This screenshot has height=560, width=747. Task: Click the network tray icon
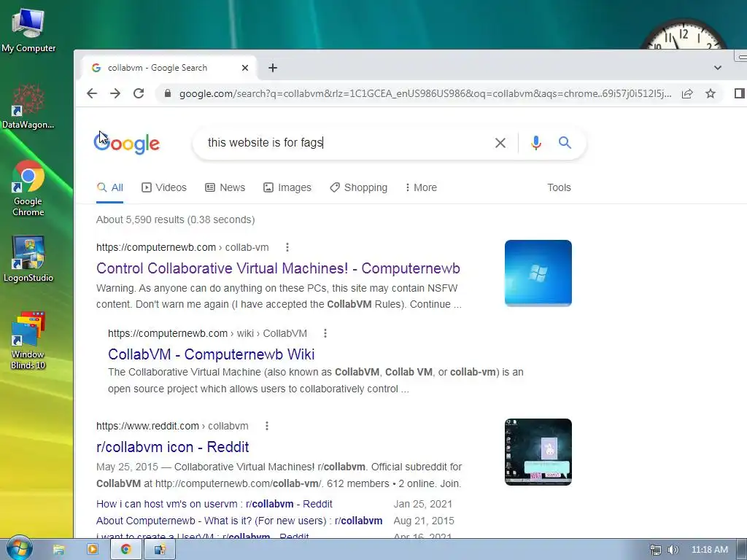pyautogui.click(x=656, y=550)
